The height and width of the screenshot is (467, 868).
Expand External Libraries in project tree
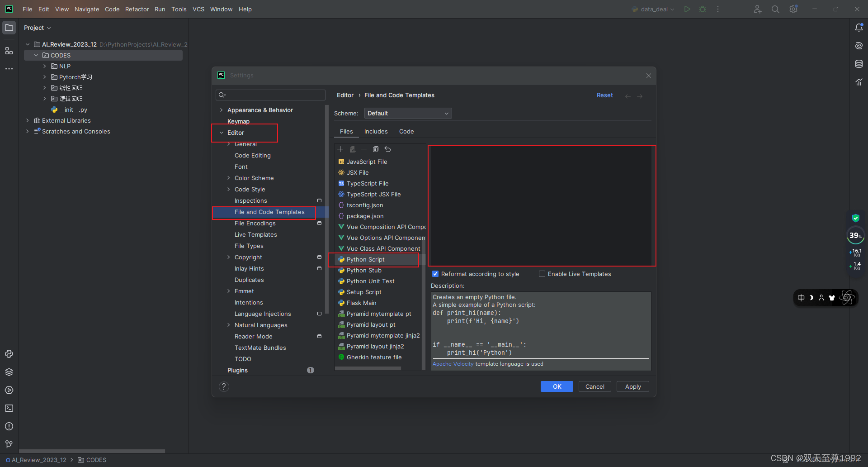[28, 120]
